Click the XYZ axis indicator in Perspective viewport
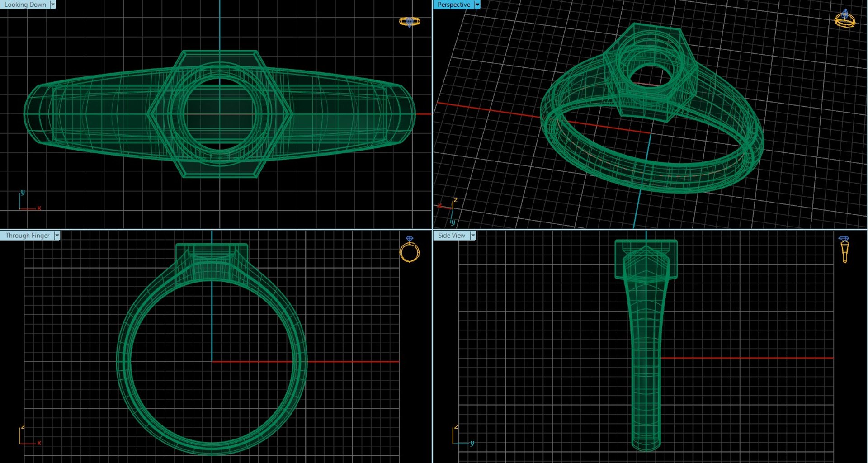This screenshot has width=868, height=463. 448,212
